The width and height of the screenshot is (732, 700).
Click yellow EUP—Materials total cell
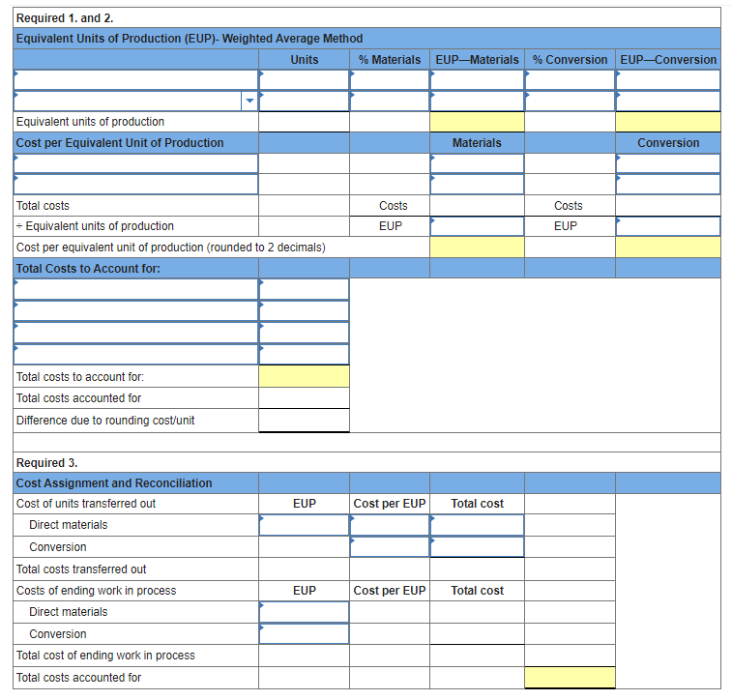tap(477, 122)
